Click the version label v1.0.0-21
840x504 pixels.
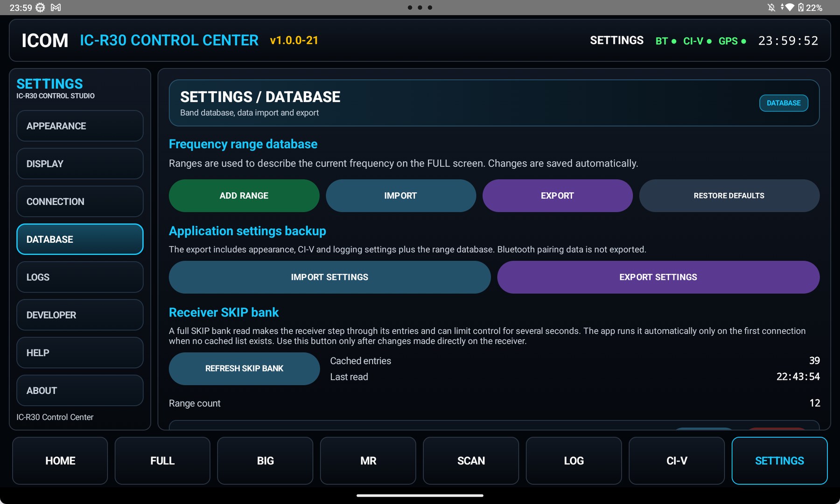294,41
